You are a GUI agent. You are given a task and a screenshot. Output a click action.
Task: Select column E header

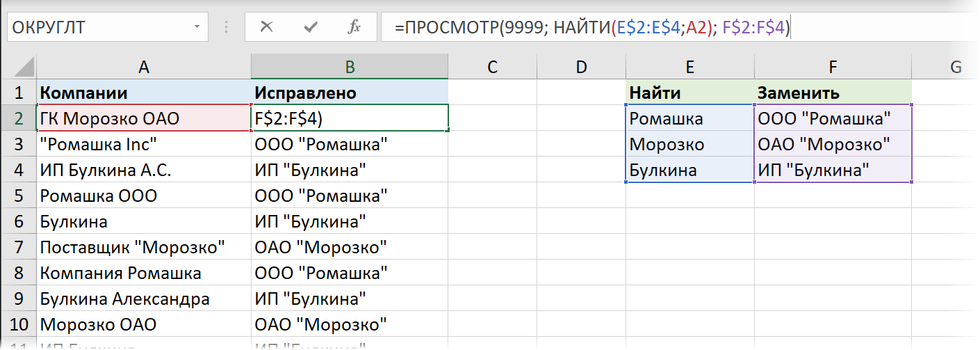point(689,67)
